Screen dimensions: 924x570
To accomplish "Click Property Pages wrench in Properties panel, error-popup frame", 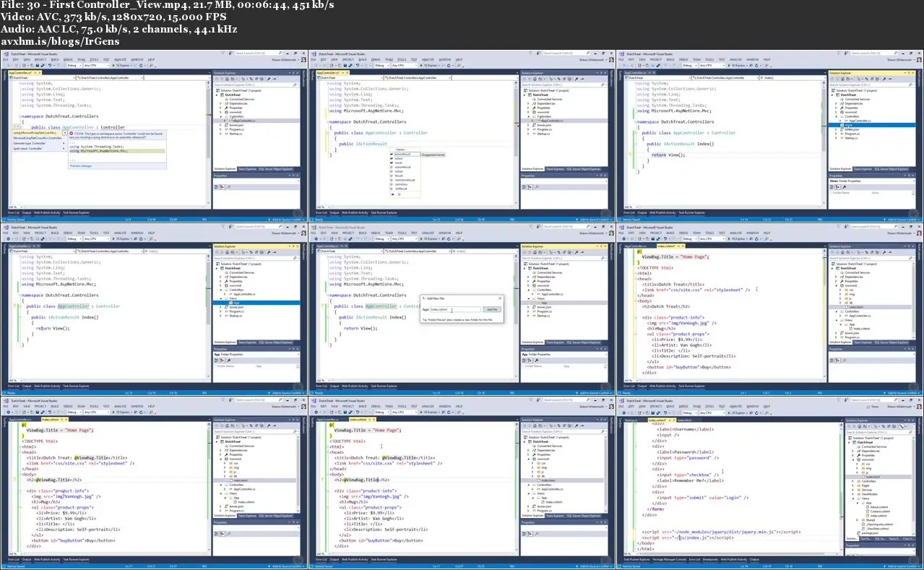I will coord(228,187).
